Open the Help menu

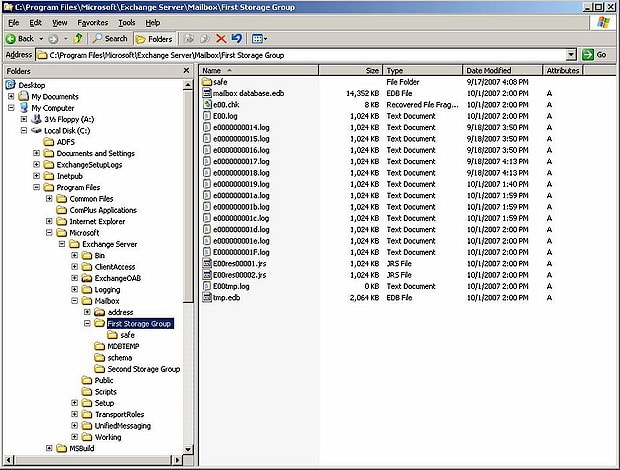[x=153, y=23]
